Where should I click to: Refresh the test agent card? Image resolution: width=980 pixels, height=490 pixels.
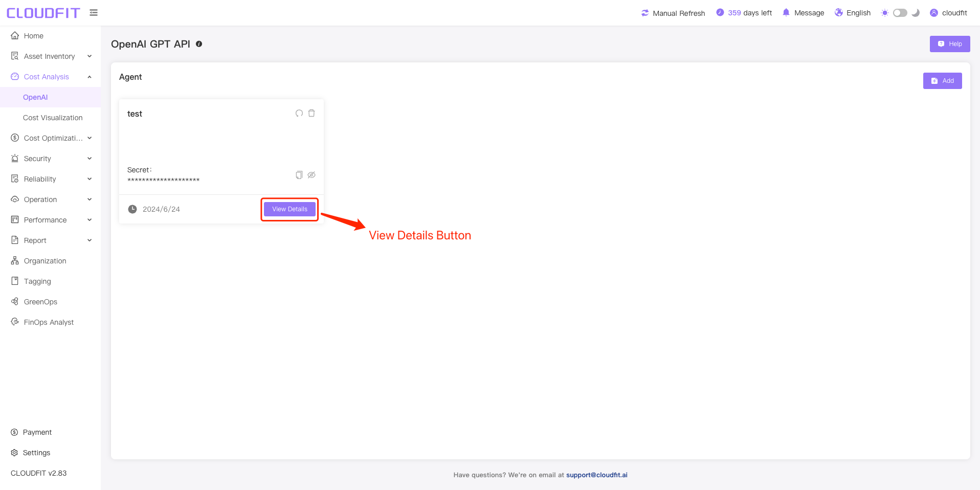299,113
